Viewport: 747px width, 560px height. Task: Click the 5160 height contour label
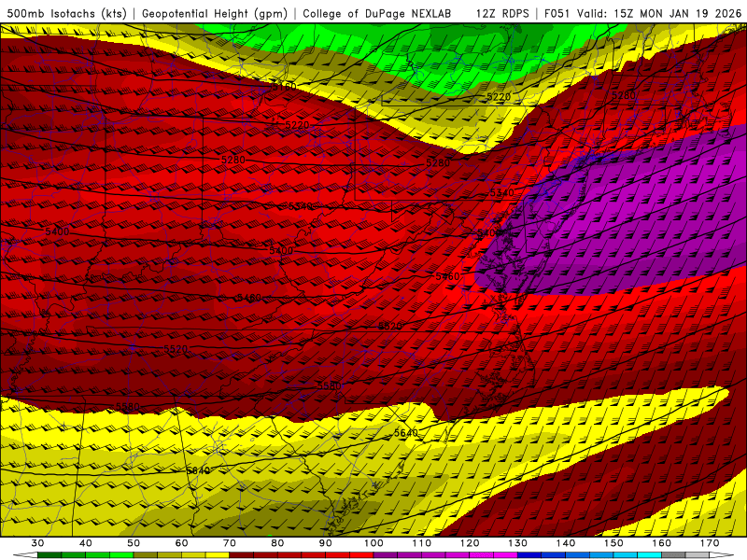285,87
